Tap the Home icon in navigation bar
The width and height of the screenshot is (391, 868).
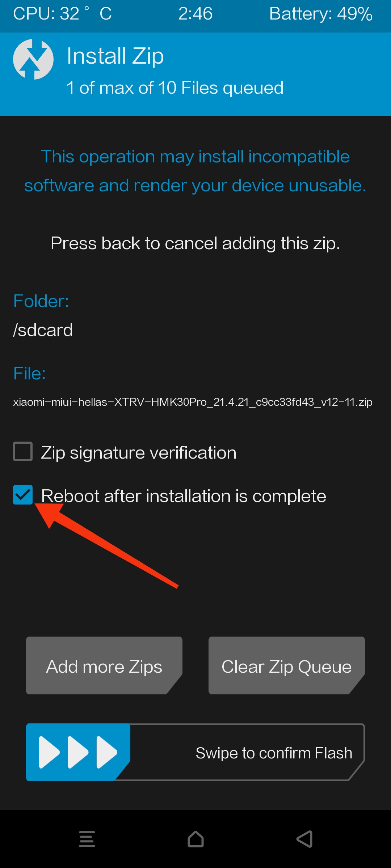coord(195,839)
